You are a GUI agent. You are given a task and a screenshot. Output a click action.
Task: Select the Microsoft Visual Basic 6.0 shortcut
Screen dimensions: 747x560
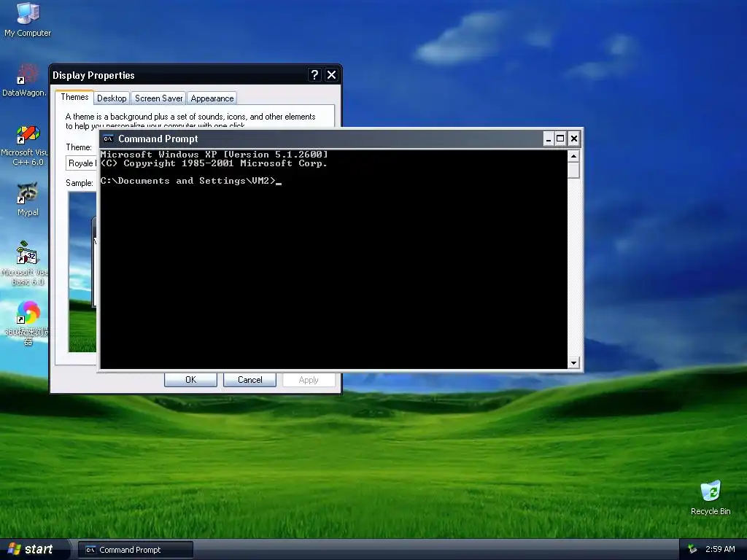click(25, 263)
